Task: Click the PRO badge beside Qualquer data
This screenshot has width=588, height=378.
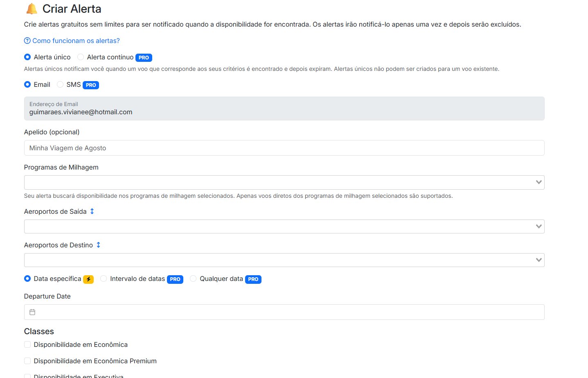Action: (253, 279)
